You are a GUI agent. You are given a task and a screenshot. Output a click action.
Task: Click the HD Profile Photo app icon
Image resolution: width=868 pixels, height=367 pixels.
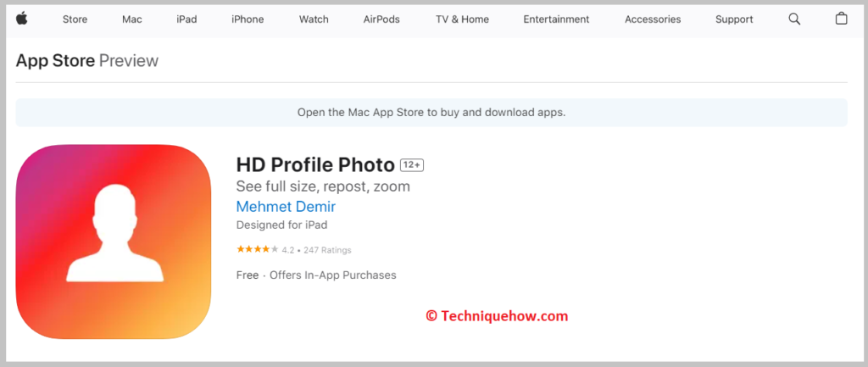(114, 242)
